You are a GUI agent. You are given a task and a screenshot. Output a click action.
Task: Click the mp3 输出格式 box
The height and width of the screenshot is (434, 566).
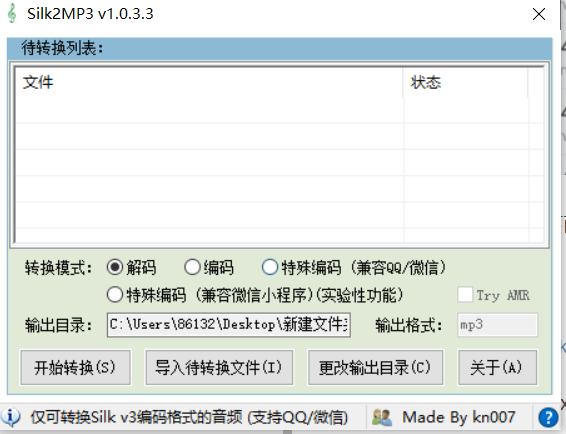[497, 325]
